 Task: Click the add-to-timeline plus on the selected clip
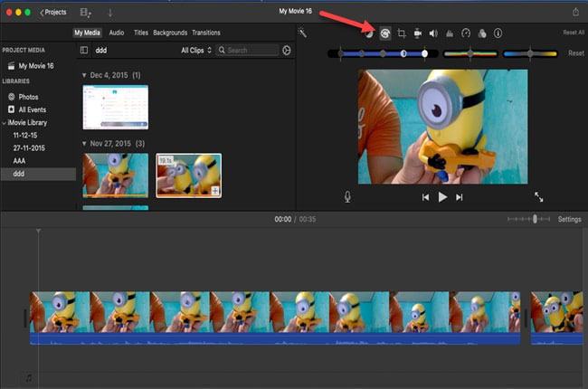(x=215, y=191)
